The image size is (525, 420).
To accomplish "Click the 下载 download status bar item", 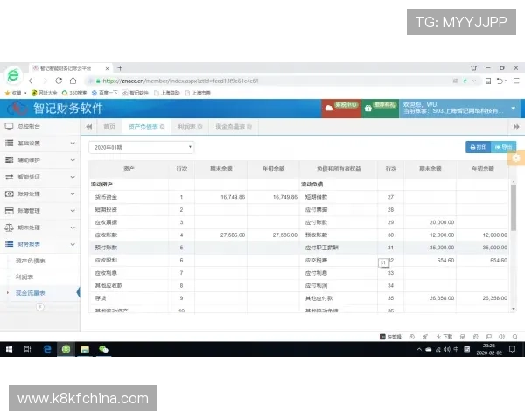I will tap(444, 337).
